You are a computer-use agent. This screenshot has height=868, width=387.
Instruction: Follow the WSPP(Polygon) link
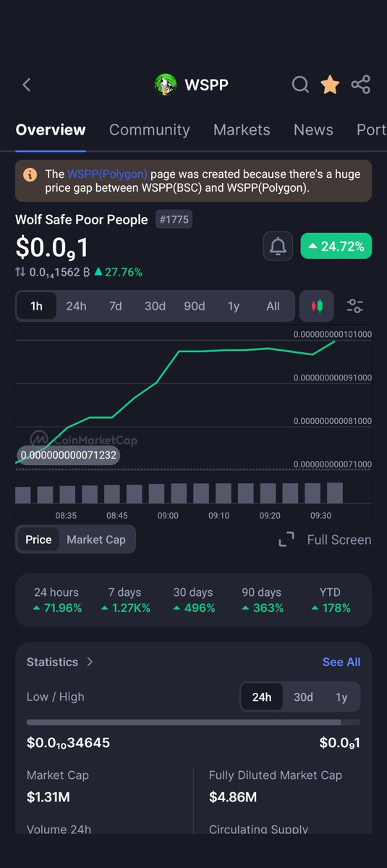[x=108, y=174]
